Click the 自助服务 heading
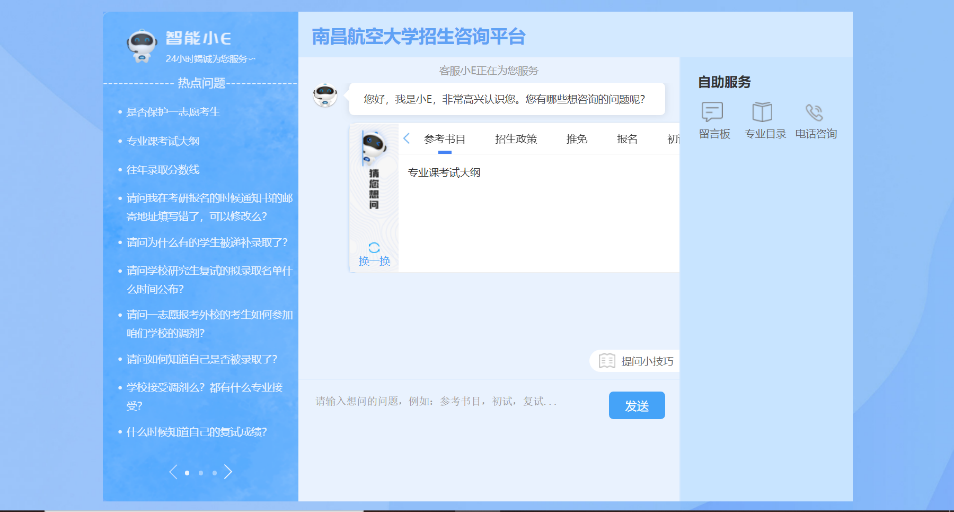The image size is (954, 512). (724, 82)
